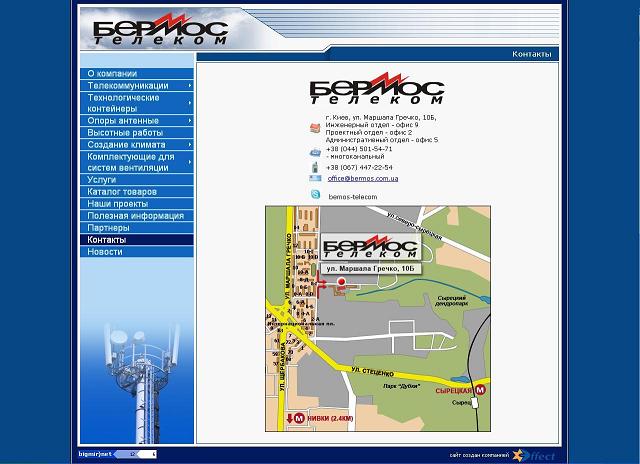This screenshot has height=464, width=640.
Task: Open the Высотные работы menu item
Action: click(137, 133)
